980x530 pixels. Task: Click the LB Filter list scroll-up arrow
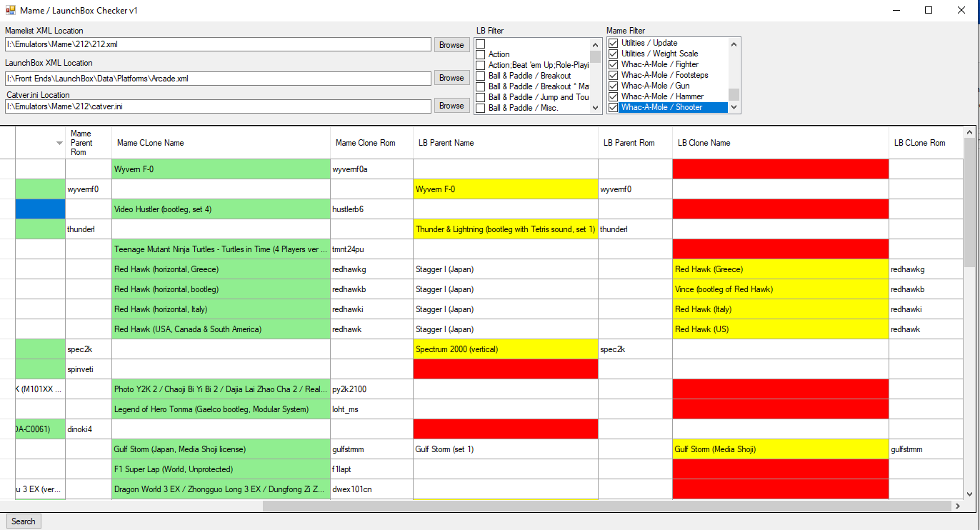tap(595, 44)
